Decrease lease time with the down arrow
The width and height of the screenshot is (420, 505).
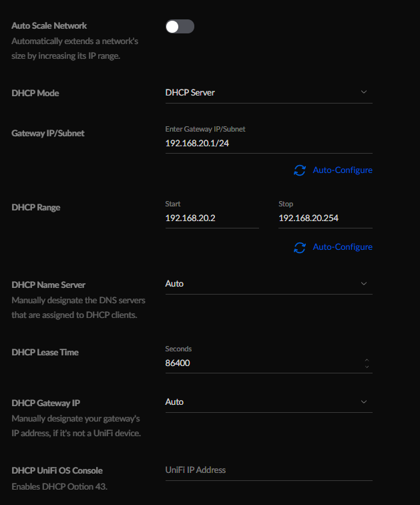pos(367,367)
